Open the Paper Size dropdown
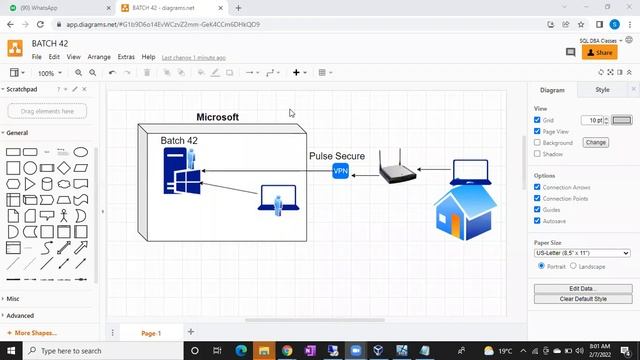The height and width of the screenshot is (360, 640). [x=582, y=253]
